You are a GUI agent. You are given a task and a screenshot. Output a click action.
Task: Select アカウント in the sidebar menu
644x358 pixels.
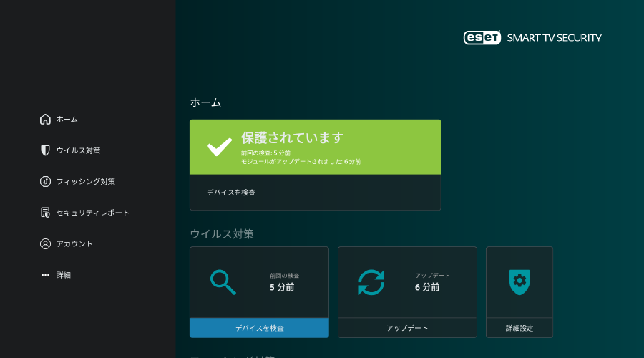click(74, 244)
